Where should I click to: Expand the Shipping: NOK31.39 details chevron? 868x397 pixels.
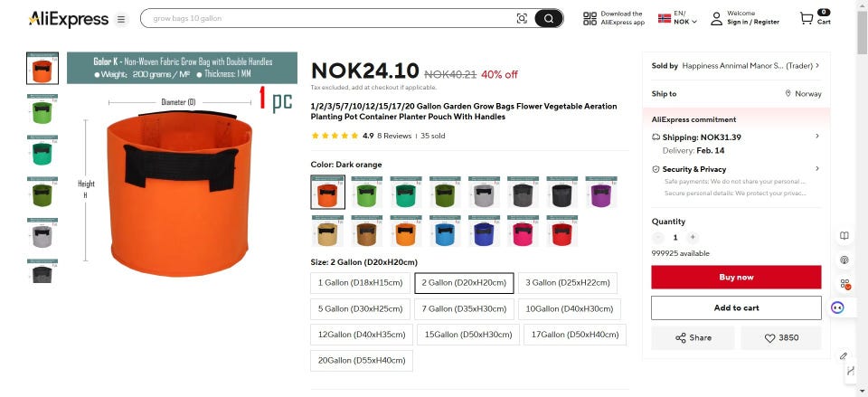[x=817, y=137]
